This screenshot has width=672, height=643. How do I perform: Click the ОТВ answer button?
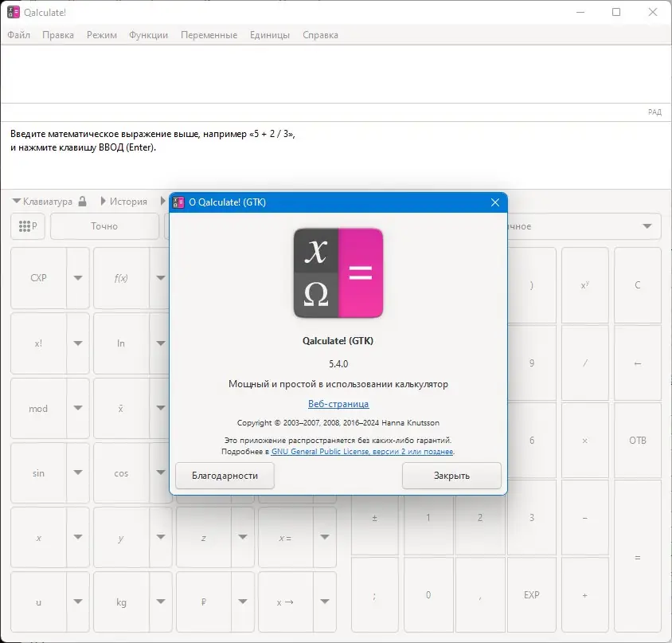pos(638,441)
